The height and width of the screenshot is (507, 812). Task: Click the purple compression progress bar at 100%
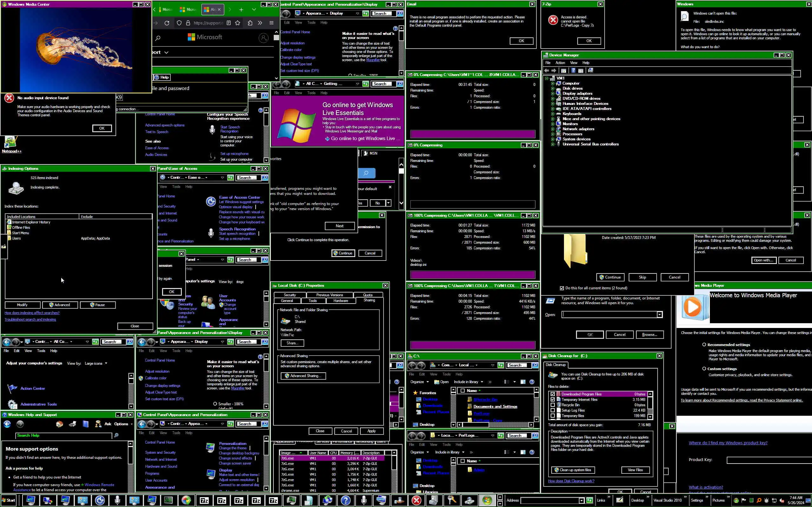coord(472,275)
